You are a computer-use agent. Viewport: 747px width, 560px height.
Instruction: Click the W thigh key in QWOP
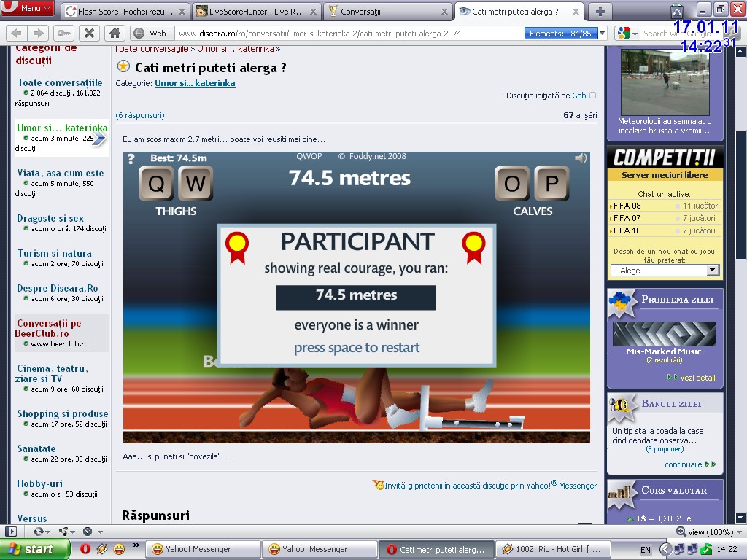click(196, 183)
